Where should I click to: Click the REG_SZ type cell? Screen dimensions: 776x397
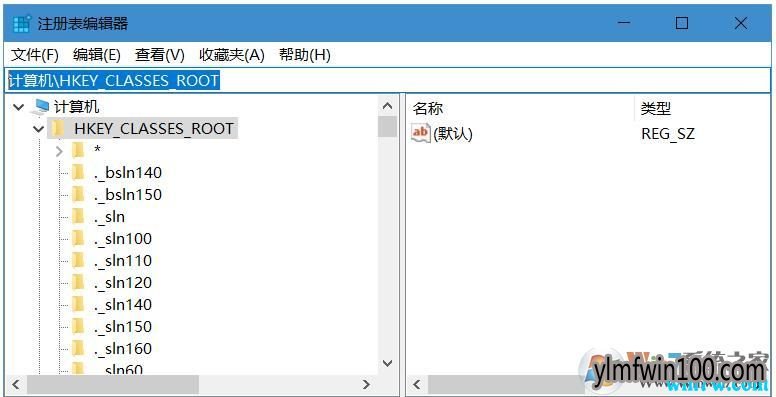tap(668, 134)
